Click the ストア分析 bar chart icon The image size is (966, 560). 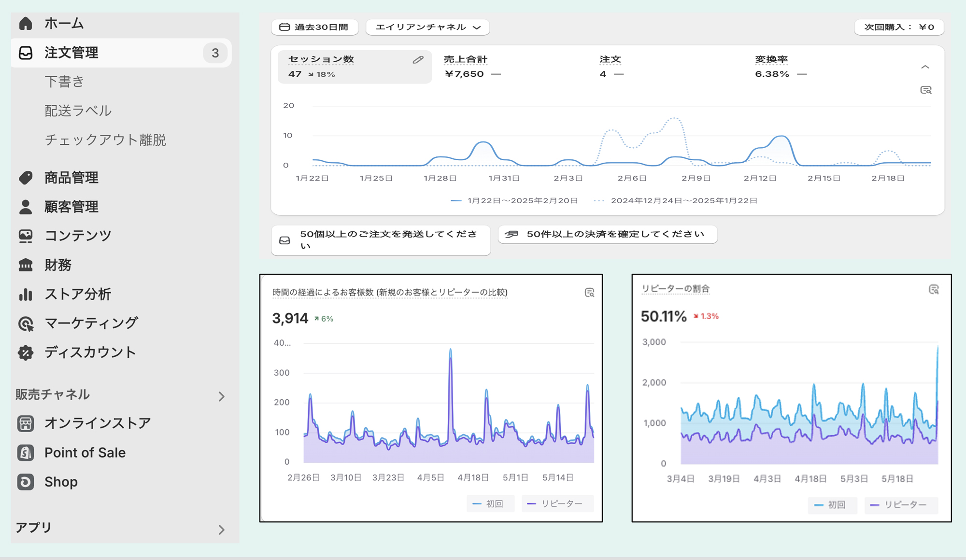[26, 294]
